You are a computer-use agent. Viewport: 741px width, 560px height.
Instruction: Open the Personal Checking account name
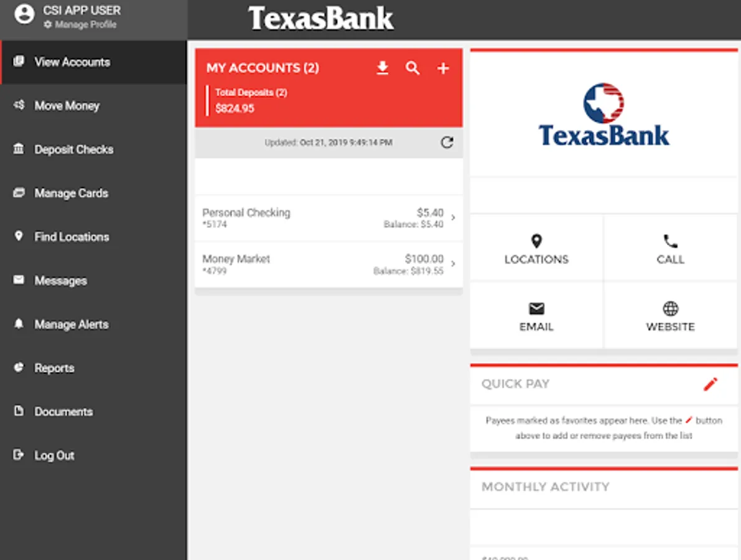click(246, 213)
